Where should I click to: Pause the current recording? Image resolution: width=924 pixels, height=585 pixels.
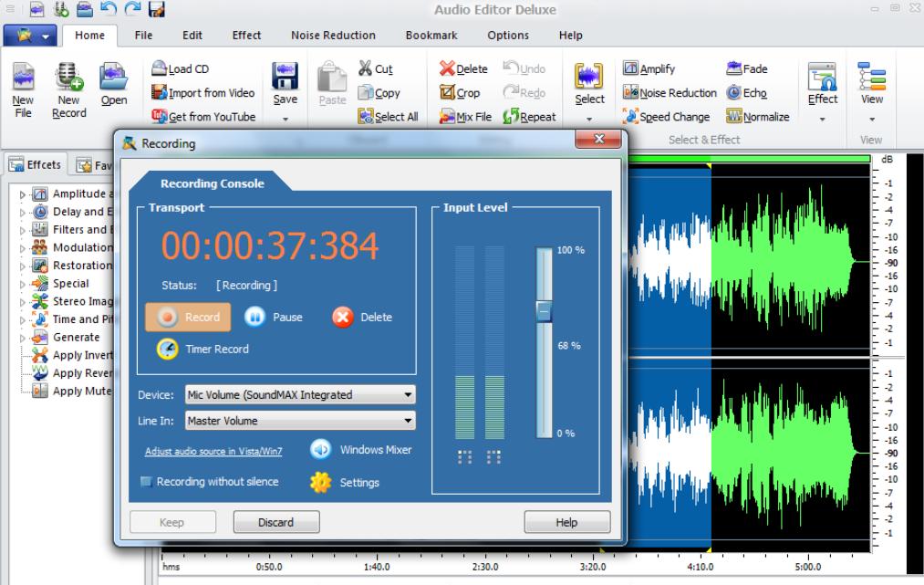pos(255,317)
